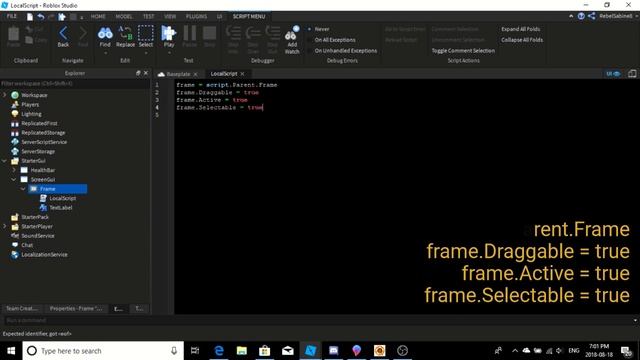640x360 pixels.
Task: Open the Find dropdown arrow
Action: [x=105, y=53]
